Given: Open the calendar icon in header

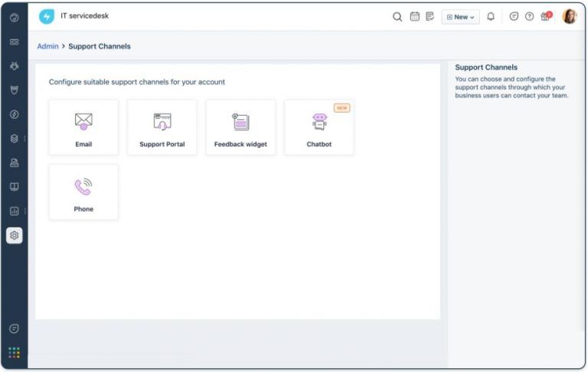Looking at the screenshot, I should click(x=415, y=17).
